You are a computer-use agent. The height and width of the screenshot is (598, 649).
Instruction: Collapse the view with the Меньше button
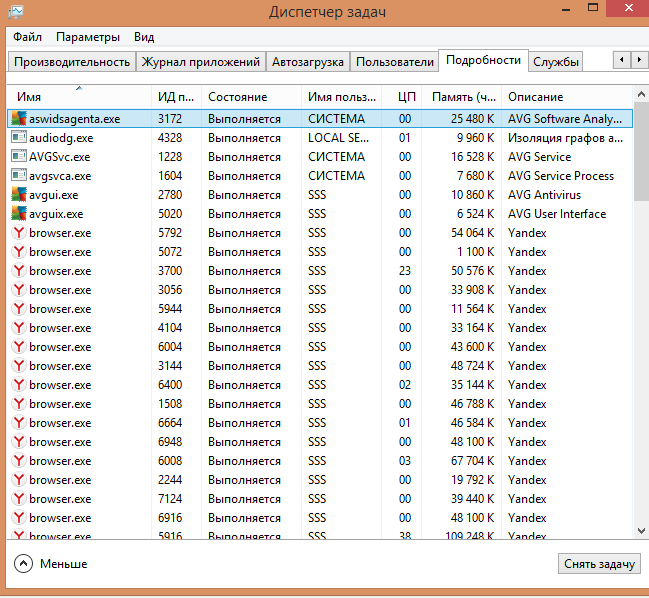(51, 564)
